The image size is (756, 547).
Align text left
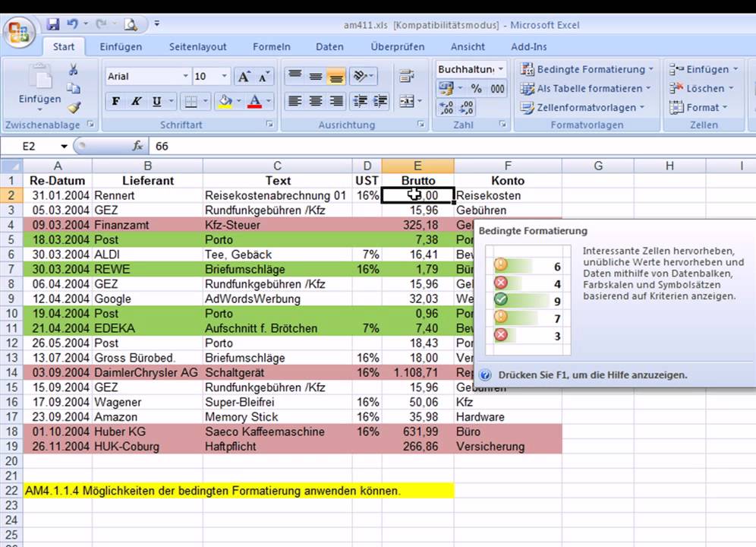pos(295,101)
